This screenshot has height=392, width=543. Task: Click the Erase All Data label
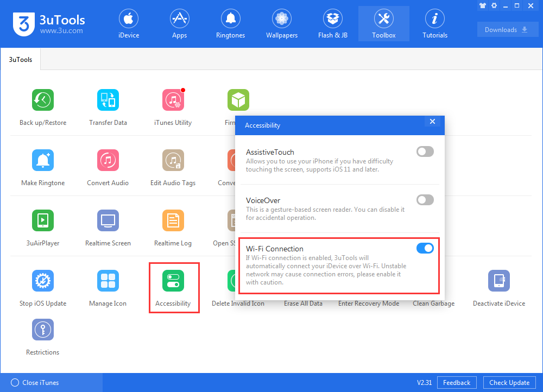(304, 304)
